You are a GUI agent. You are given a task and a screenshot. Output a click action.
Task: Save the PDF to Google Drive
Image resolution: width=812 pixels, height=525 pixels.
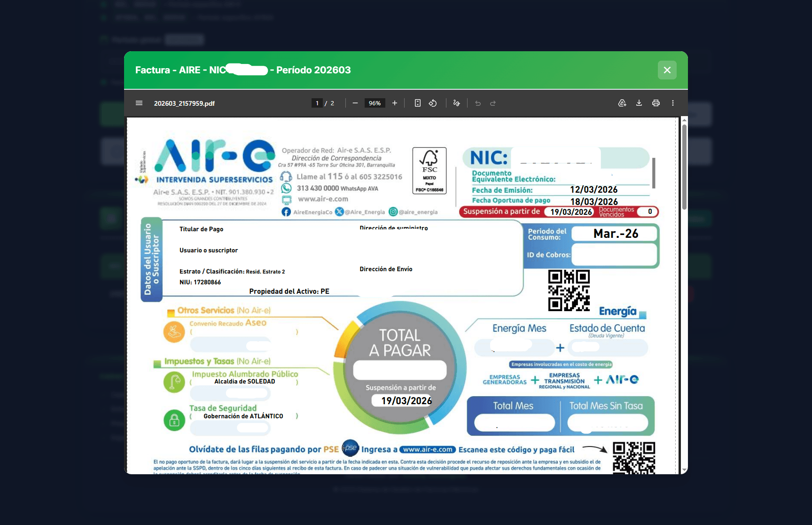(622, 103)
